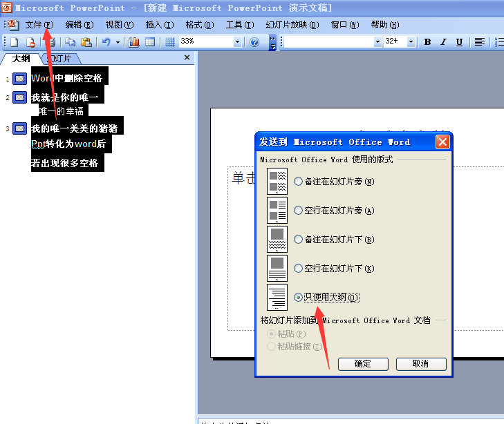This screenshot has width=504, height=424.
Task: Click the notes below slides layout thumbnail
Action: pyautogui.click(x=277, y=239)
